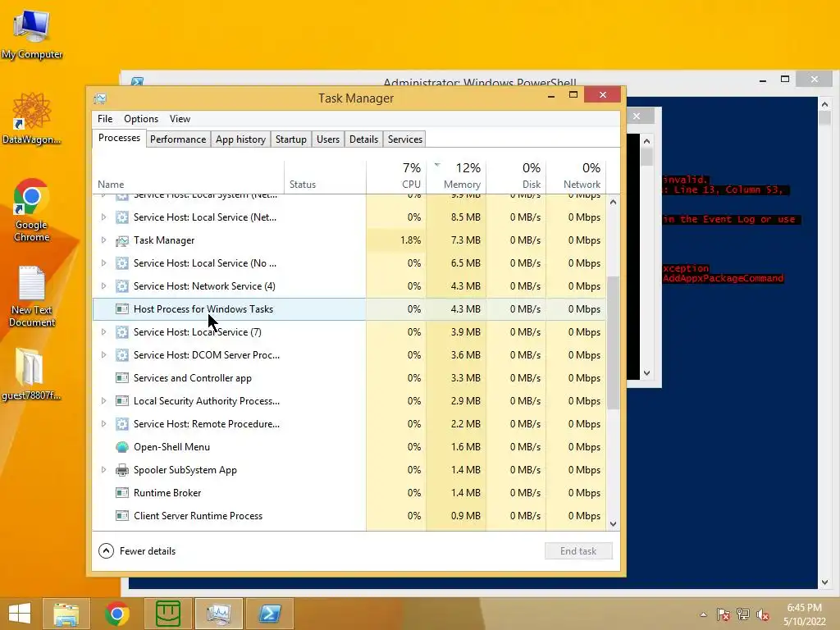Switch to the Services tab

tap(405, 139)
